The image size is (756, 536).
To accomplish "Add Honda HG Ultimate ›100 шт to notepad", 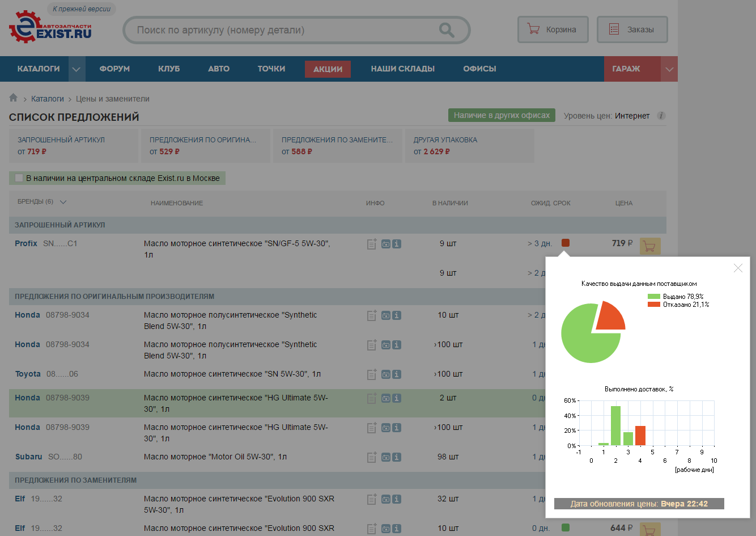I will (x=372, y=428).
